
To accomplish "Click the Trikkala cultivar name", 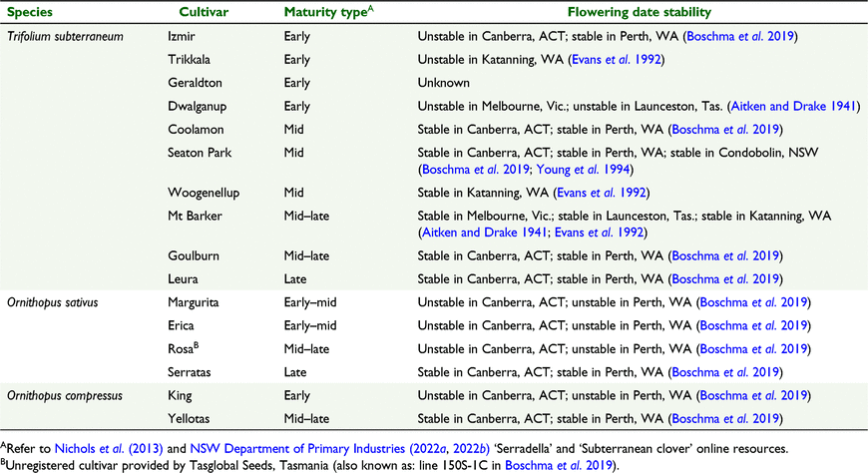I will pos(189,60).
